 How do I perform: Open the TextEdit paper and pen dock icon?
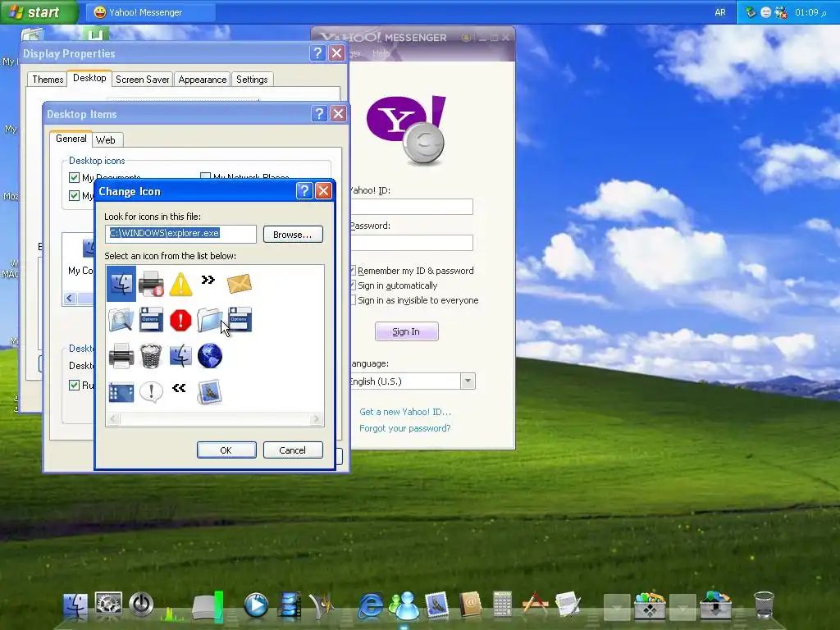568,605
